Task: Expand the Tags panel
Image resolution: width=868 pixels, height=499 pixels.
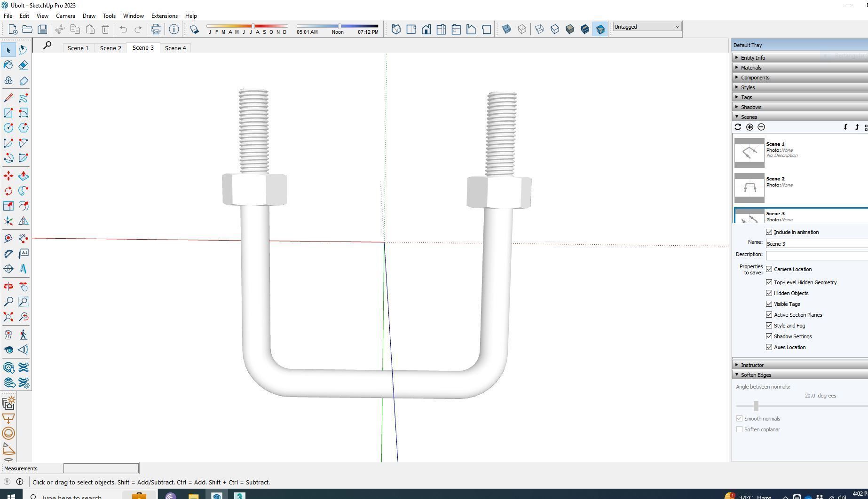Action: pos(800,97)
